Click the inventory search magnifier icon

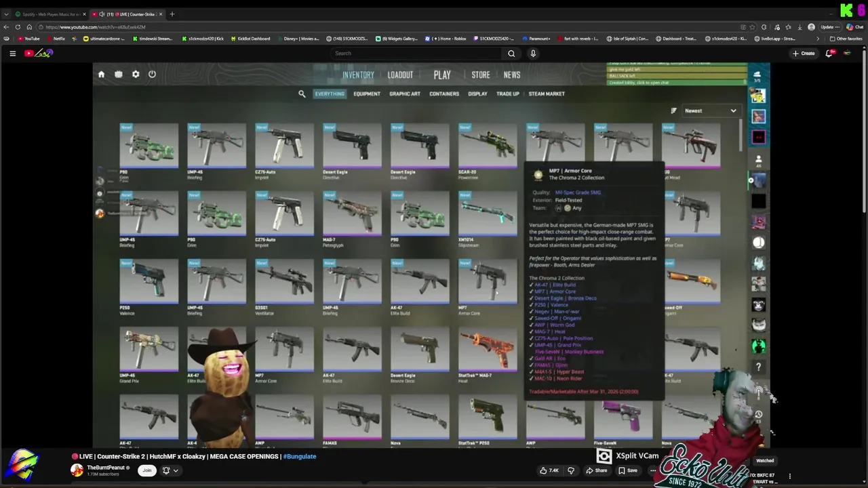pyautogui.click(x=302, y=94)
